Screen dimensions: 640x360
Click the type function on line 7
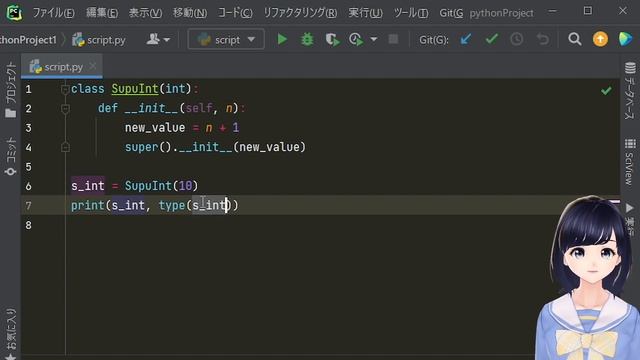[172, 205]
